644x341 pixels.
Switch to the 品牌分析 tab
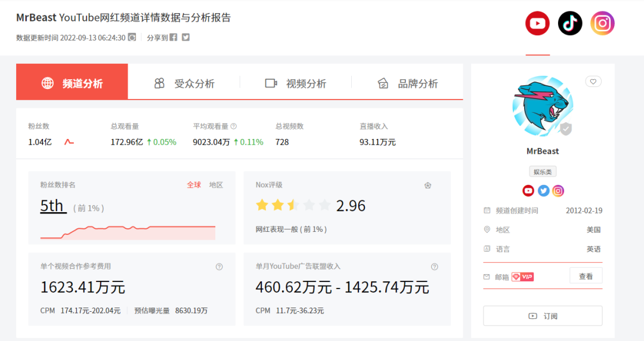click(x=407, y=83)
